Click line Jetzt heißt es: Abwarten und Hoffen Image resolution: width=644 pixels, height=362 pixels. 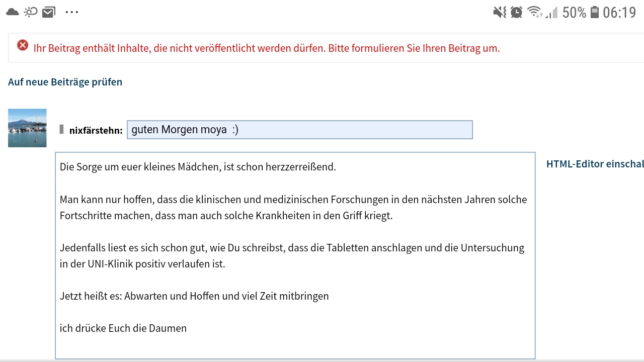click(194, 296)
